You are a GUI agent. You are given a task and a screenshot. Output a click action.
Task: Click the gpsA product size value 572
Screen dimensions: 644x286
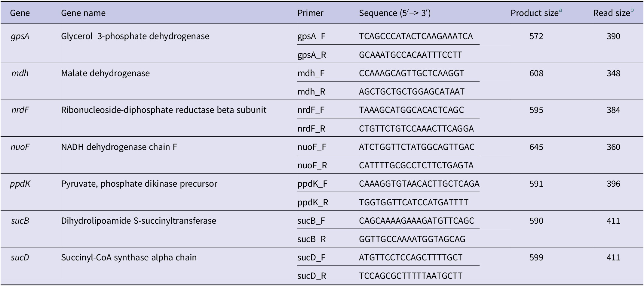536,36
